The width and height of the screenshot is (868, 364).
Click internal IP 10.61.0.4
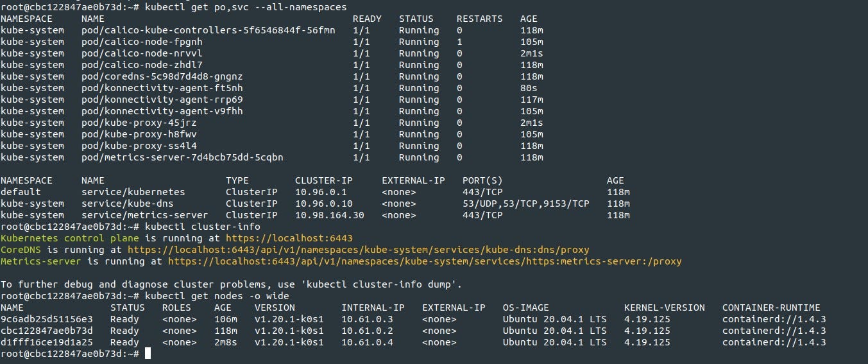coord(367,342)
